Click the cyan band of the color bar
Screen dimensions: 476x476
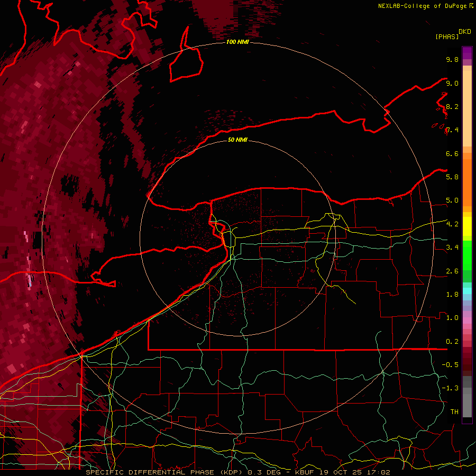(467, 291)
